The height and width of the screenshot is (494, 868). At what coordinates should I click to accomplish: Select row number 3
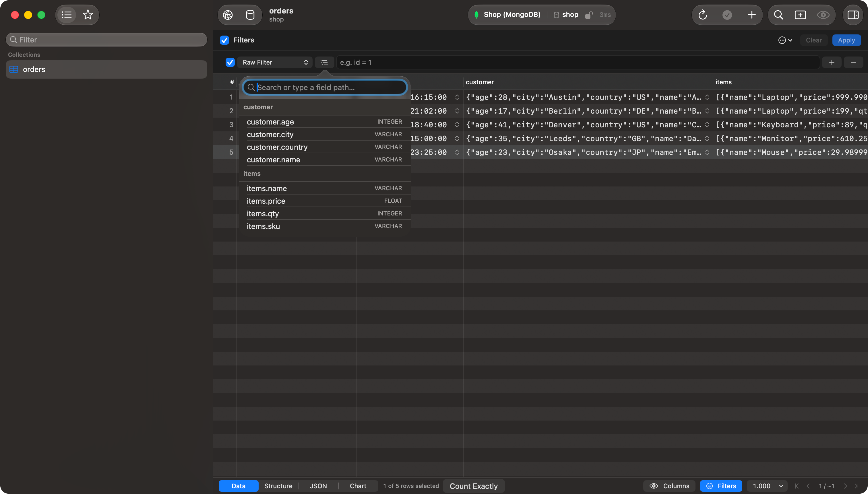231,125
